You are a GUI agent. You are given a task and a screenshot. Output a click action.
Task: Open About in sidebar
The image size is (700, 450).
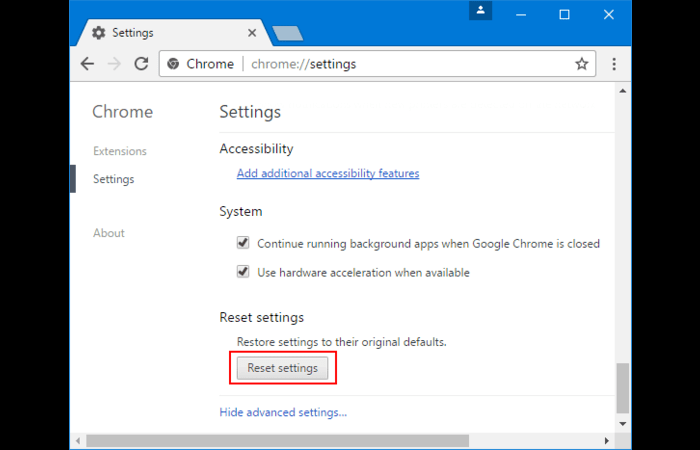coord(108,233)
